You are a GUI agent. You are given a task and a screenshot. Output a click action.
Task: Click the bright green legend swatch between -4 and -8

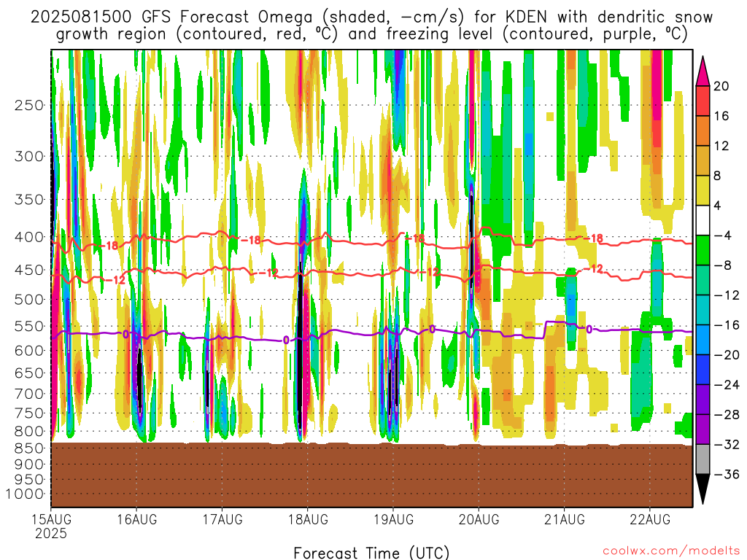click(x=703, y=250)
